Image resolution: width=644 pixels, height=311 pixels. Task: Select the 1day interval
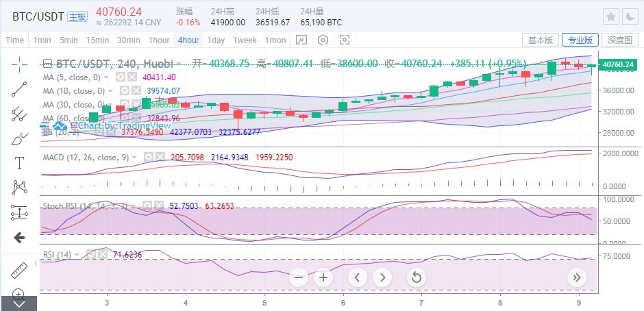point(216,40)
